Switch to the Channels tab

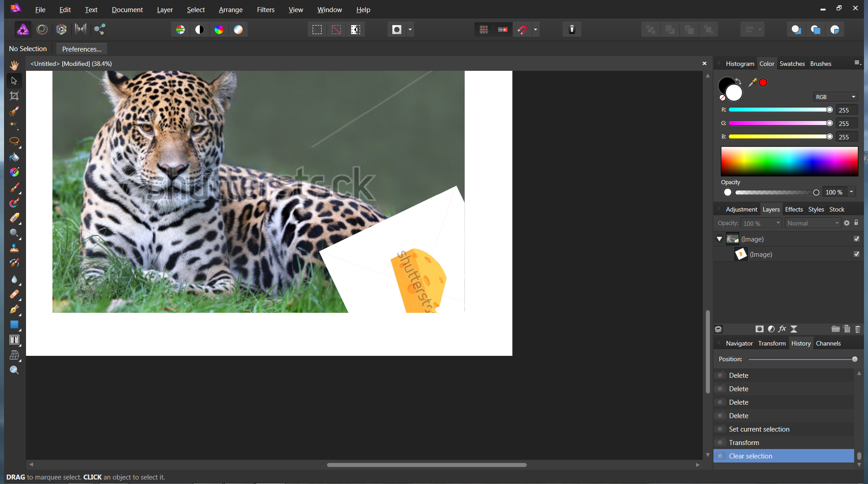[828, 343]
